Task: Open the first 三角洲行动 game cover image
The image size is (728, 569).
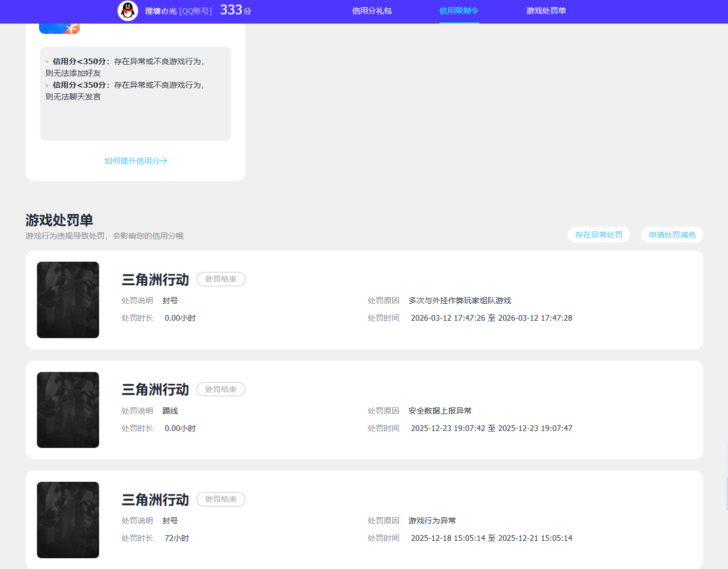Action: point(68,300)
